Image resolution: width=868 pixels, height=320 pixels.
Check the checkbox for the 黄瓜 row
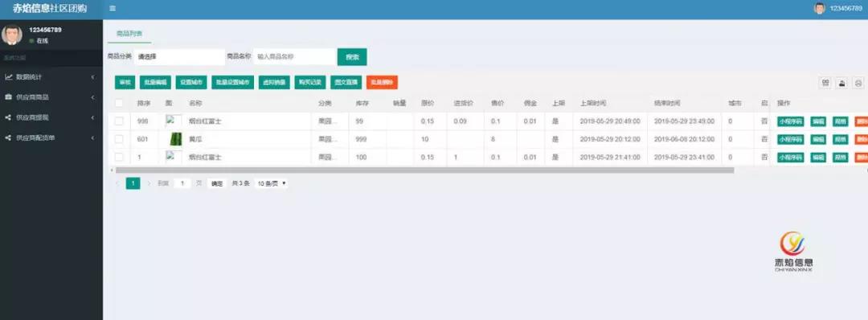point(119,139)
